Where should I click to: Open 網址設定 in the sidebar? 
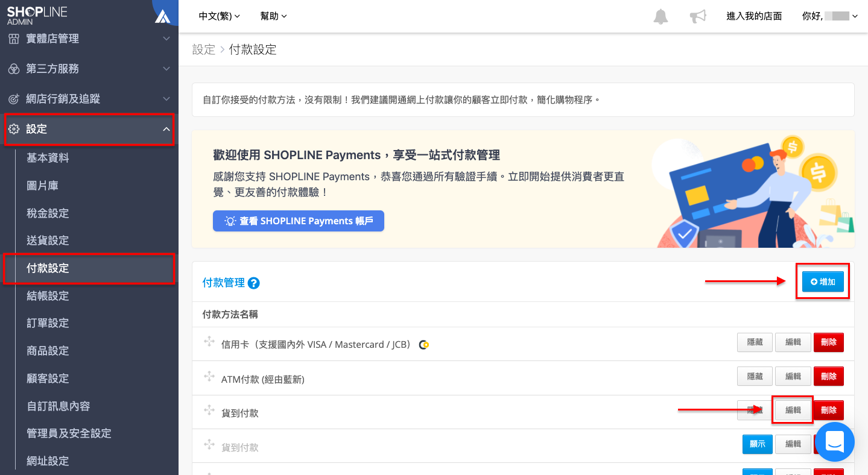click(x=48, y=461)
